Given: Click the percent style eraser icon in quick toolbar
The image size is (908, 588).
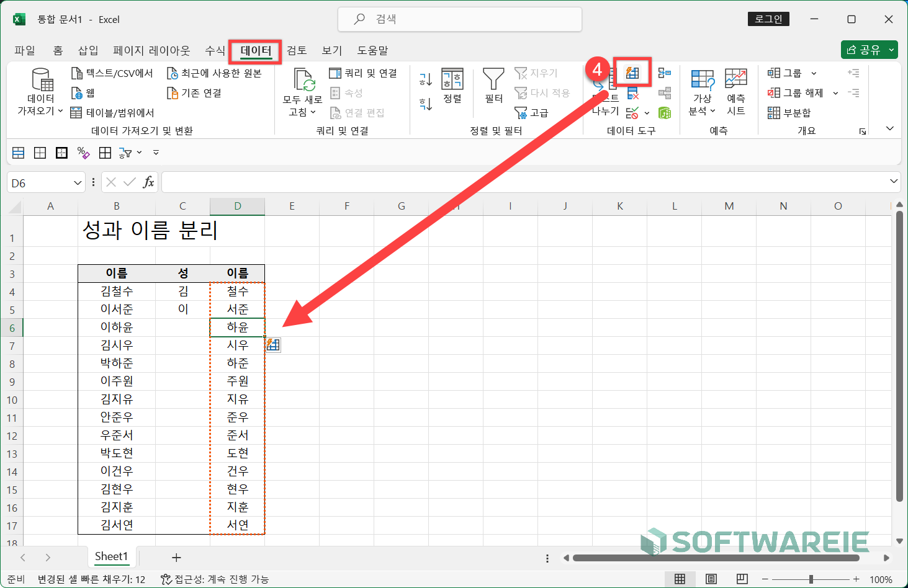Looking at the screenshot, I should pos(83,153).
